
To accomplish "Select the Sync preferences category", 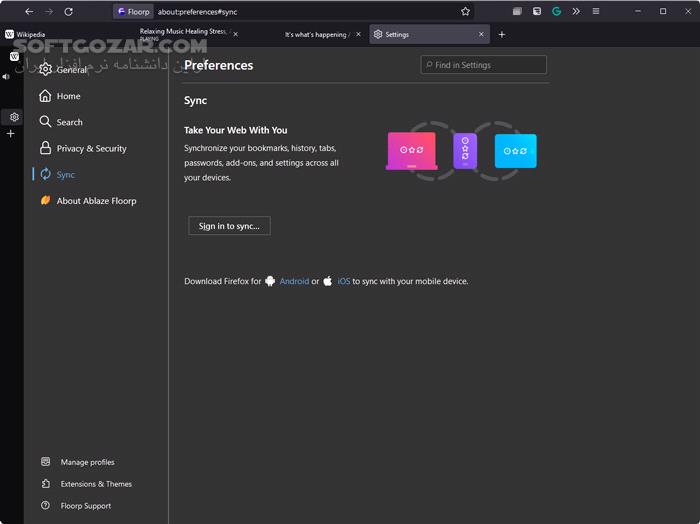I will pyautogui.click(x=57, y=175).
